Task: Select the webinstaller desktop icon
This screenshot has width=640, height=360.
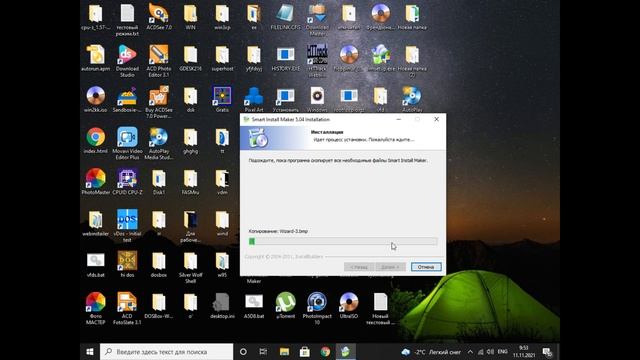Action: 96,223
